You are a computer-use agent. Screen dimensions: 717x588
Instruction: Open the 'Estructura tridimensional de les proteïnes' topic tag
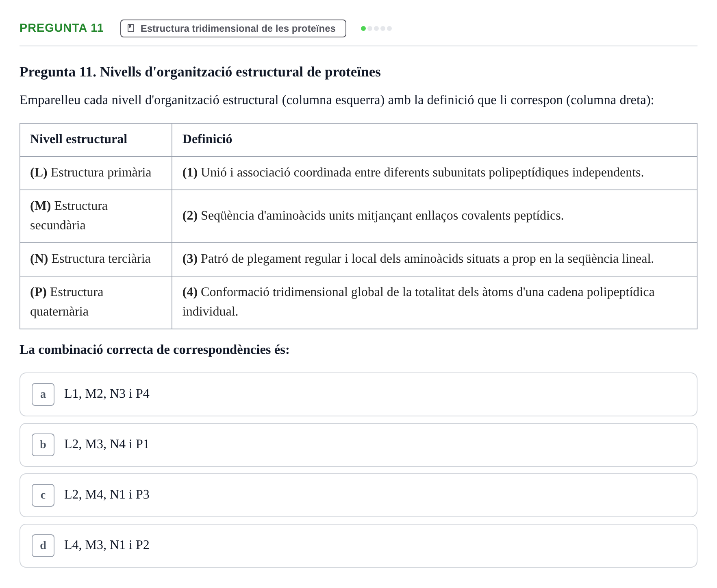coord(233,28)
